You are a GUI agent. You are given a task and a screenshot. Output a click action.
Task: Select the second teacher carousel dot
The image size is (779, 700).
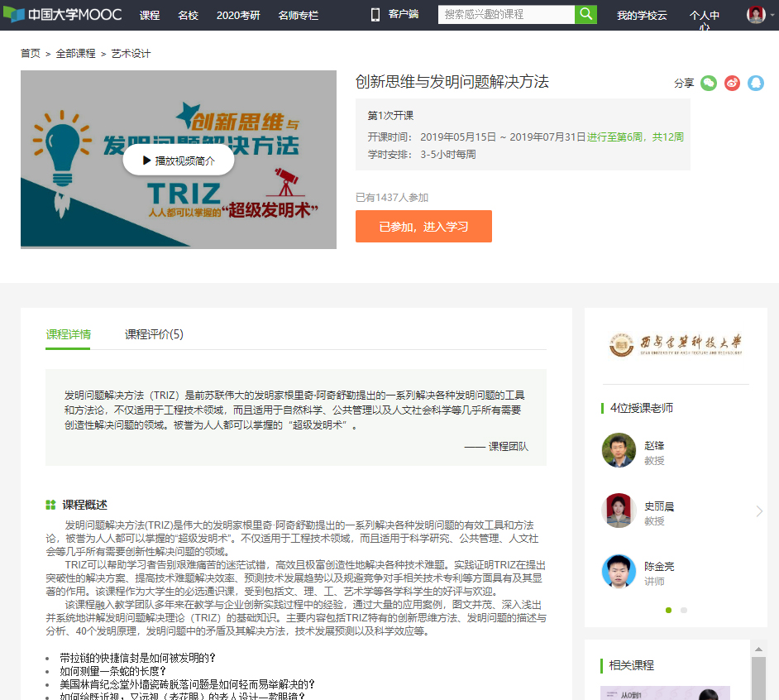click(683, 610)
